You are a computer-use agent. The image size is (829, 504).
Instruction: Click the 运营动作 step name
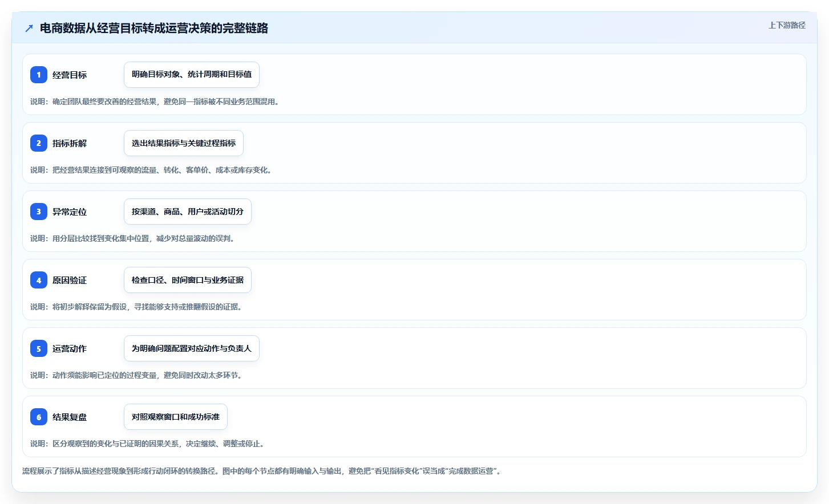(x=70, y=348)
